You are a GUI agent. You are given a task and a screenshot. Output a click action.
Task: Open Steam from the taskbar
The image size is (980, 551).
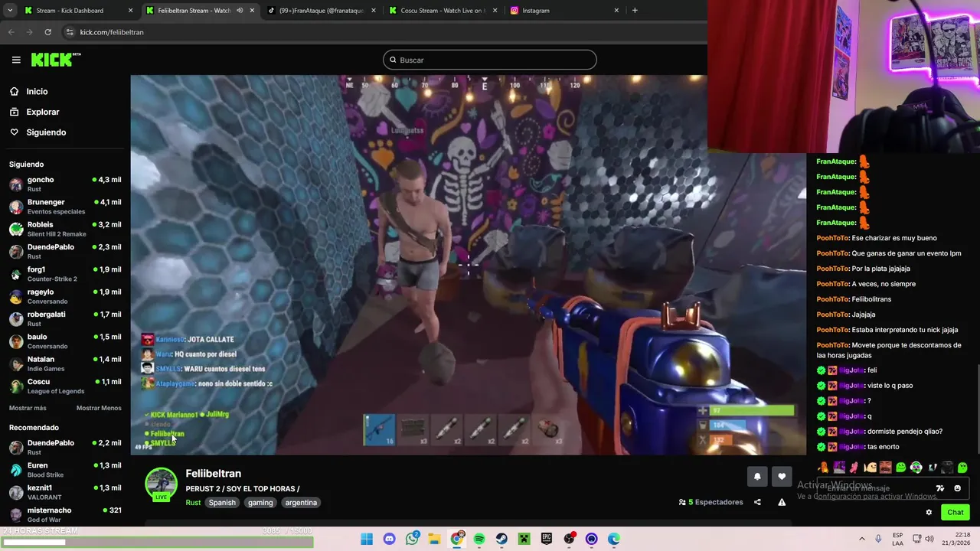pyautogui.click(x=501, y=539)
